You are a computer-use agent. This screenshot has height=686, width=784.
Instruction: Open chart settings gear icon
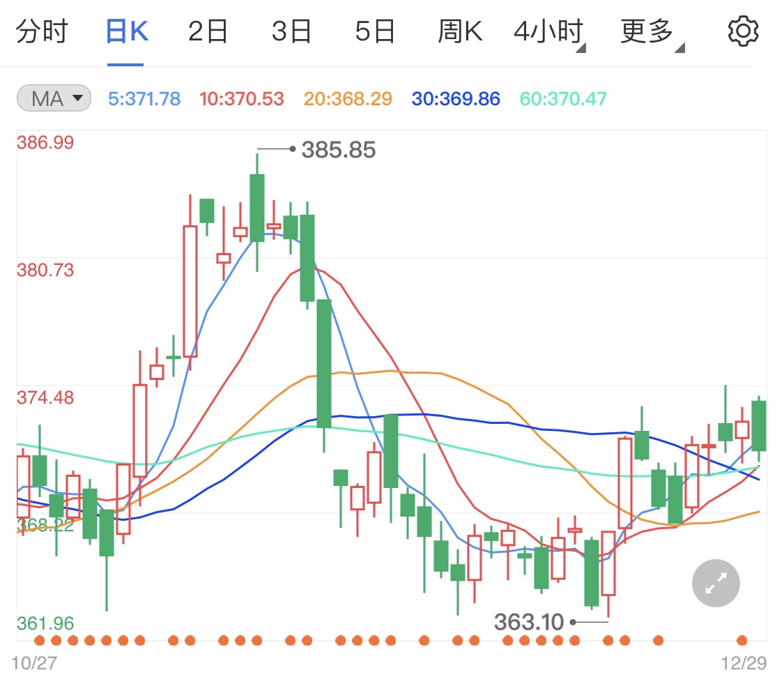pyautogui.click(x=743, y=31)
